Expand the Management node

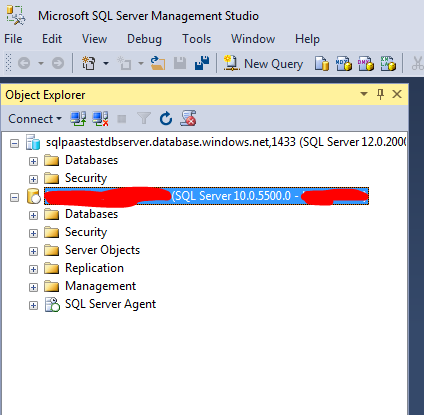(x=33, y=288)
